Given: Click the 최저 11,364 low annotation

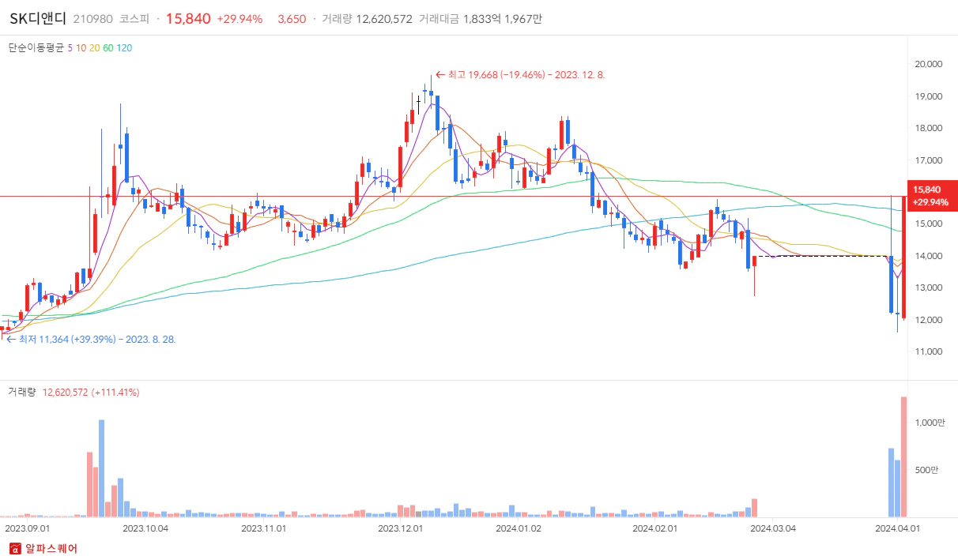Looking at the screenshot, I should [91, 338].
